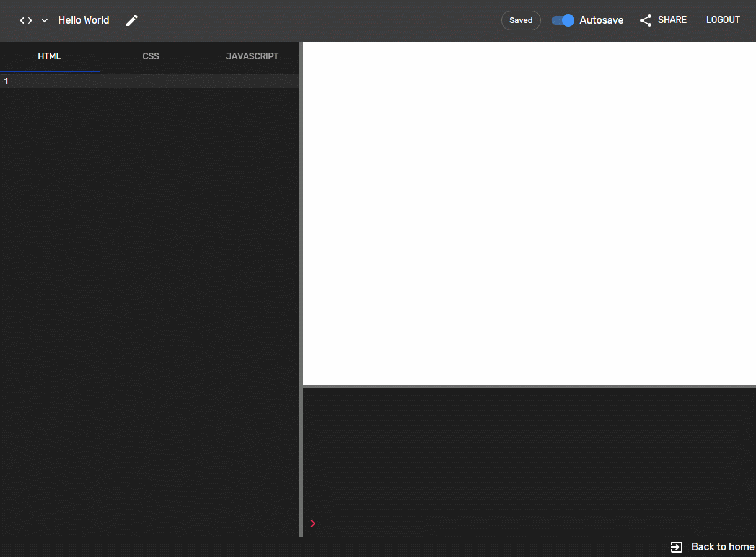Select the pink chevron in console input
Image resolution: width=756 pixels, height=557 pixels.
click(312, 524)
